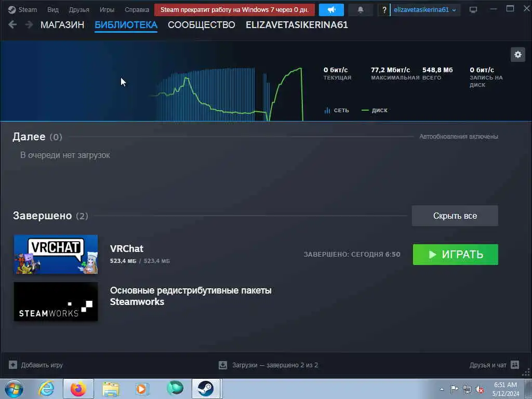Expand the elizavetasikerina61 account dropdown

[425, 10]
